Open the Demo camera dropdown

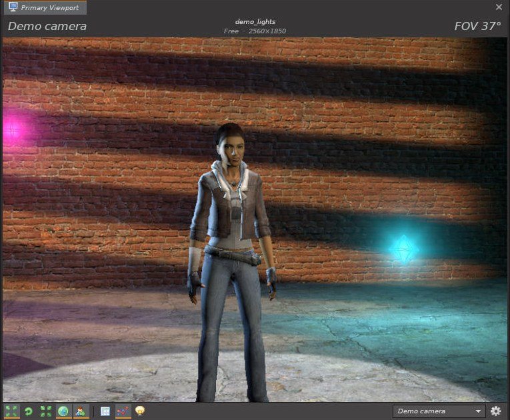[439, 411]
